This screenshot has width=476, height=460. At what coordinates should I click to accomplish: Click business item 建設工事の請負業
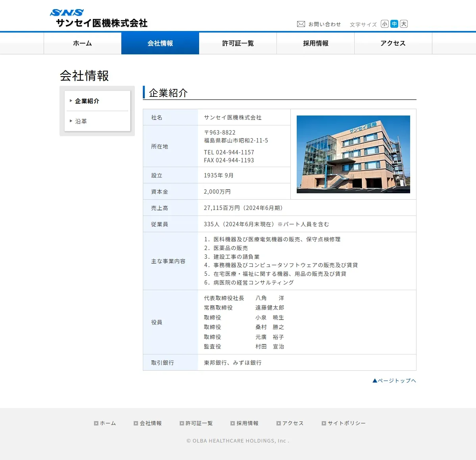[236, 257]
